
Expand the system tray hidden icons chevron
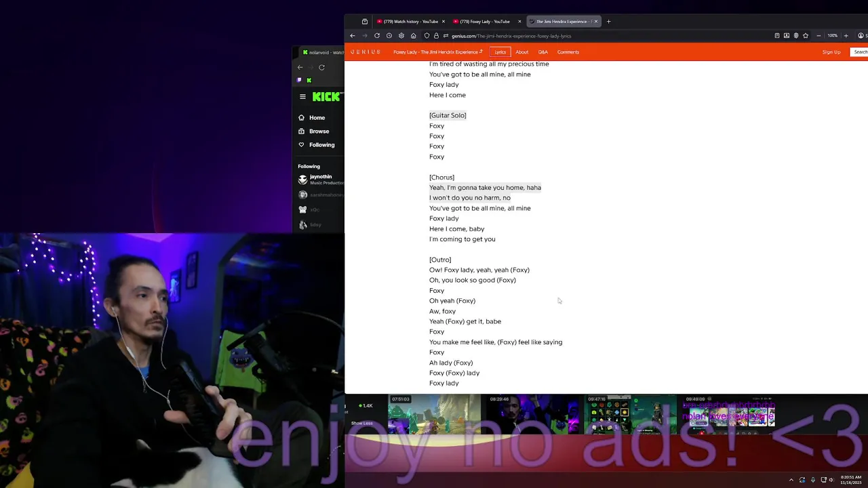tap(791, 480)
